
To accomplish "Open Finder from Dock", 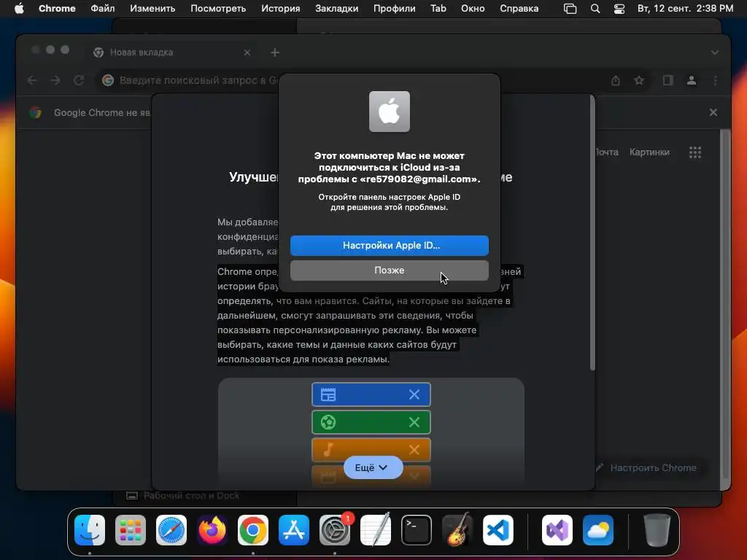I will (90, 530).
